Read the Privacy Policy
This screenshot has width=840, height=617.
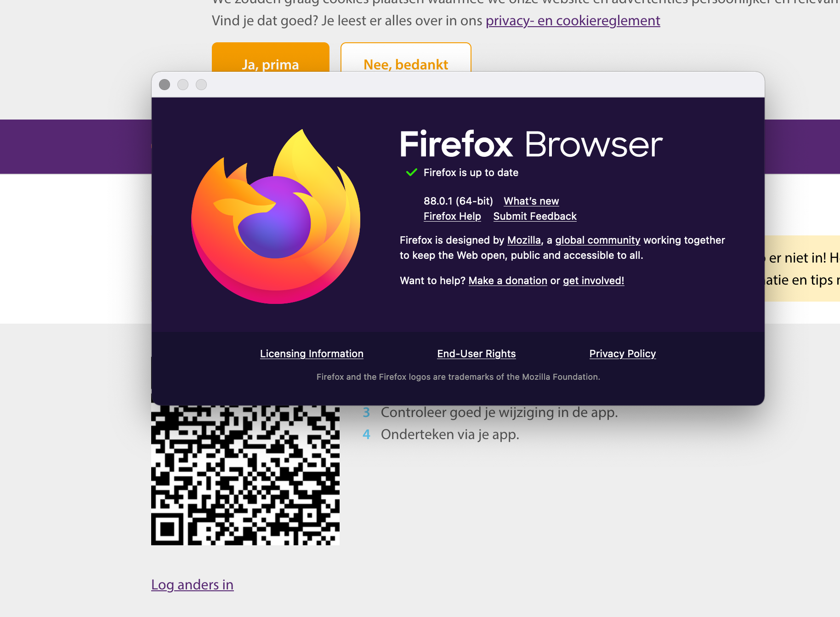[x=622, y=354]
